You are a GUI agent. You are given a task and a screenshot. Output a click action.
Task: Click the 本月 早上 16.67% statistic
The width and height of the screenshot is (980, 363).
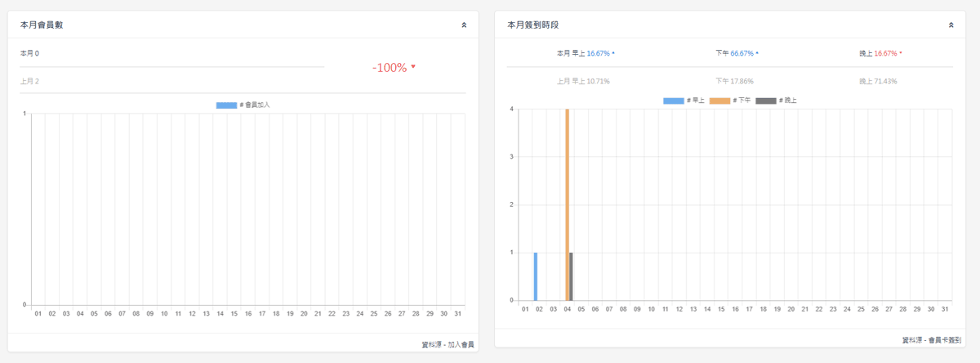585,53
